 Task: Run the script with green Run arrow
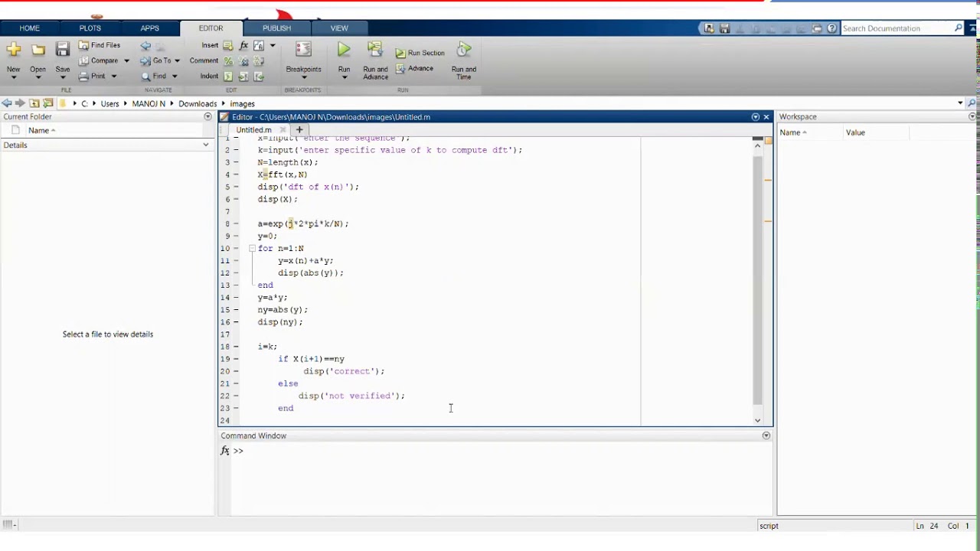(344, 50)
